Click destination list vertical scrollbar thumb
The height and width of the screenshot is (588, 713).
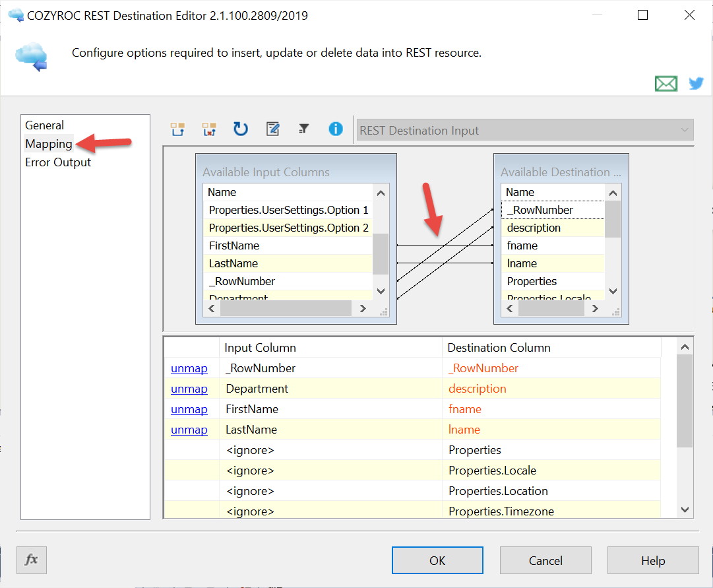point(613,219)
